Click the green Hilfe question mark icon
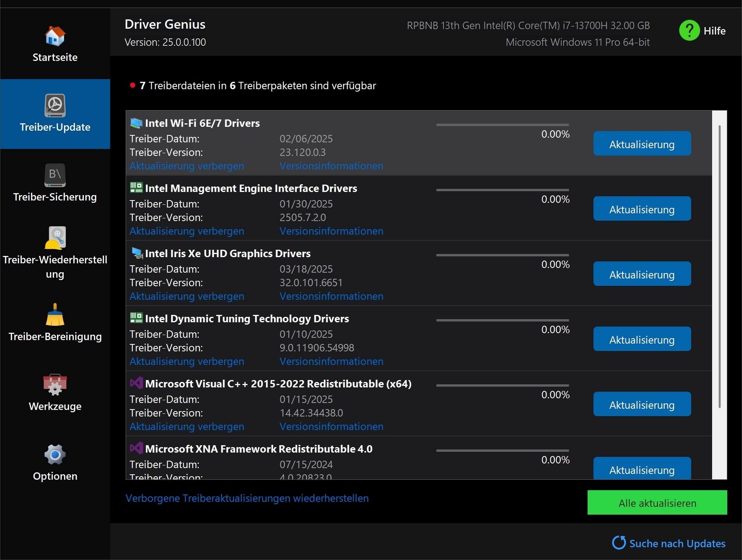Screen dimensions: 742x560 (x=689, y=30)
